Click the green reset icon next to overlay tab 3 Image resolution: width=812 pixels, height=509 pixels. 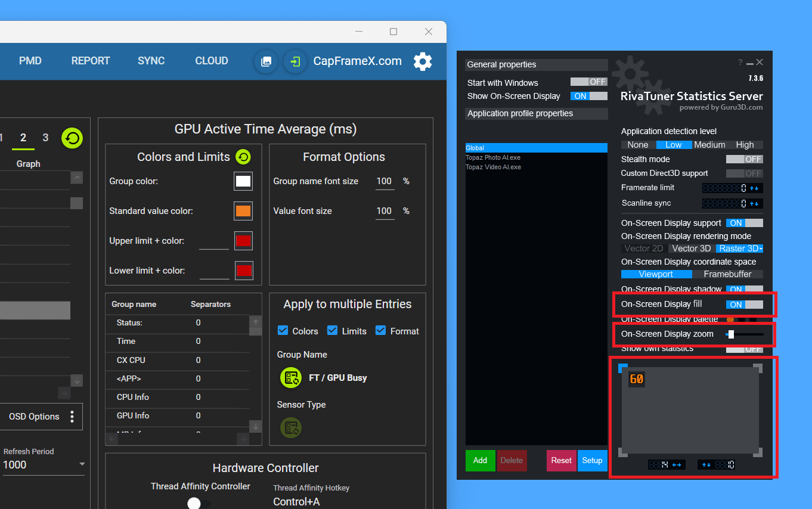[72, 138]
